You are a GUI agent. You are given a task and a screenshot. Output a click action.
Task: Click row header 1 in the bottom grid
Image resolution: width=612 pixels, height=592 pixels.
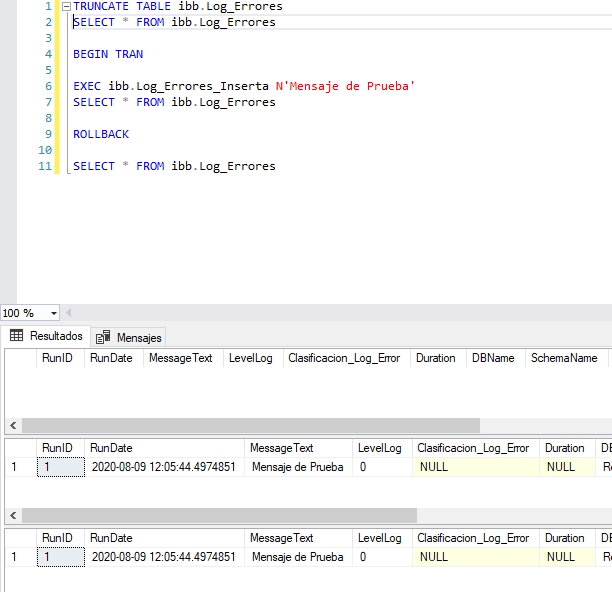coord(14,557)
